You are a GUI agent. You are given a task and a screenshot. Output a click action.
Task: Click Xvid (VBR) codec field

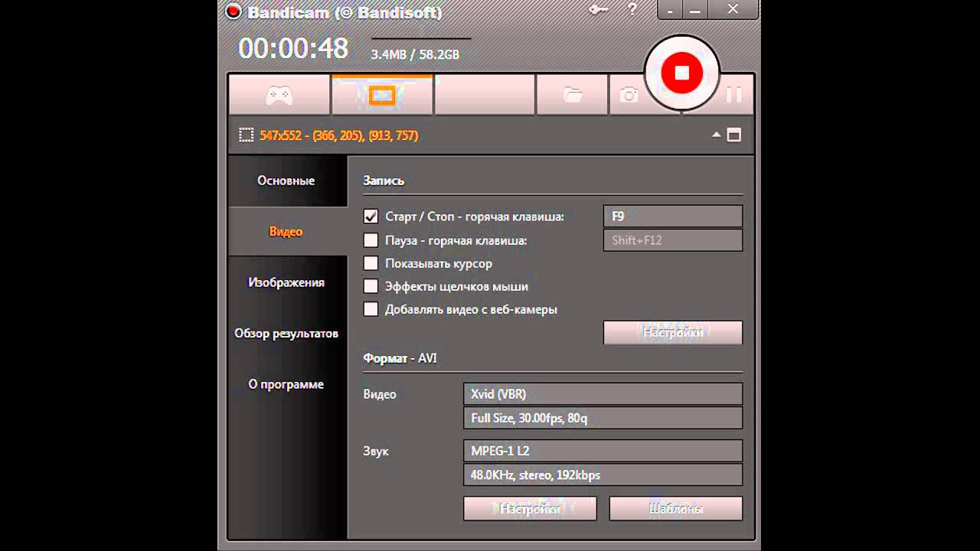coord(603,394)
